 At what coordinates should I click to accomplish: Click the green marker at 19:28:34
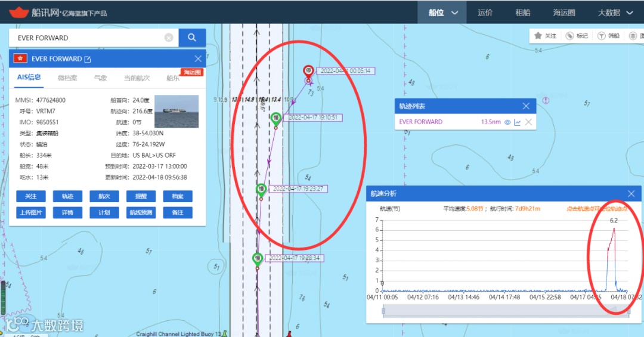(x=257, y=259)
